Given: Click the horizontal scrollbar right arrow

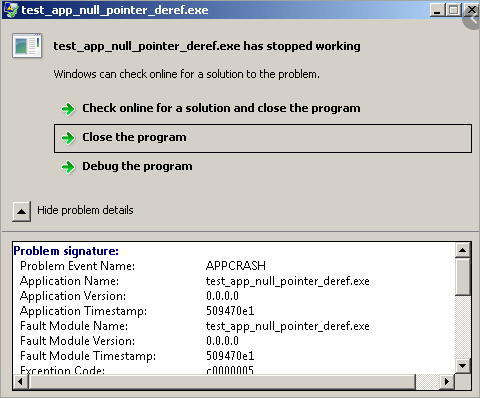Looking at the screenshot, I should click(447, 381).
